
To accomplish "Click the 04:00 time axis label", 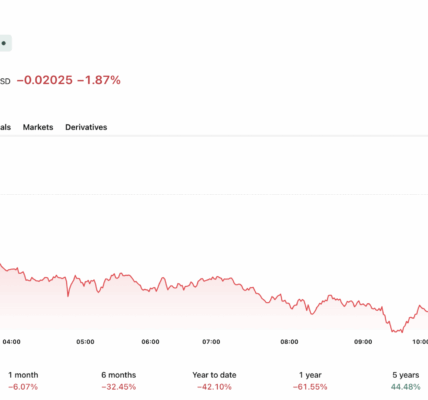I will pos(11,342).
